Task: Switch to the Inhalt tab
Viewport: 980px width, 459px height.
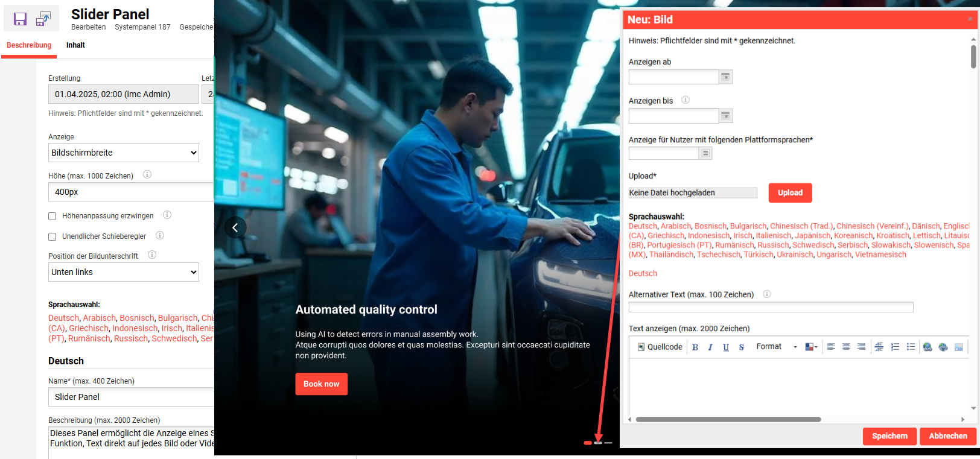Action: pos(75,45)
